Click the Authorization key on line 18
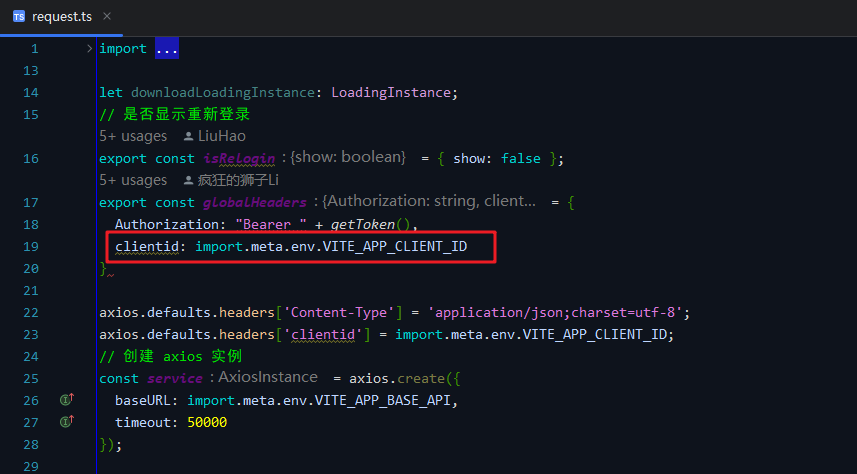This screenshot has height=474, width=857. [x=167, y=224]
